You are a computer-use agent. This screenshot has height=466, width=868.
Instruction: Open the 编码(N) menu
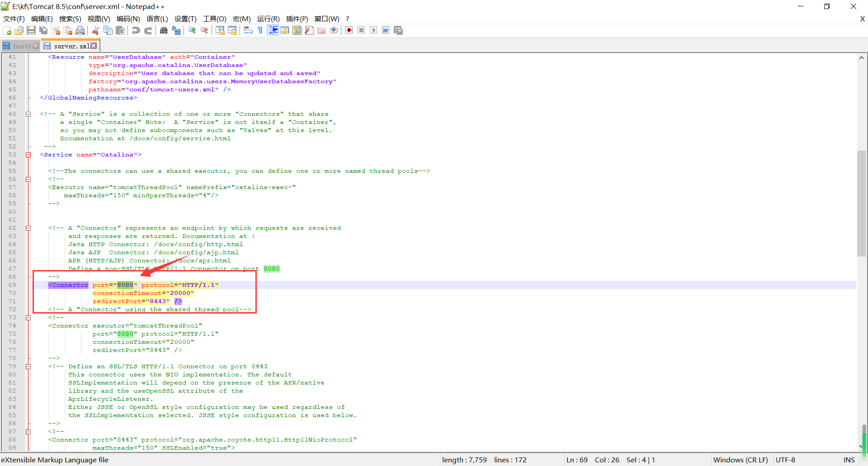pos(128,19)
